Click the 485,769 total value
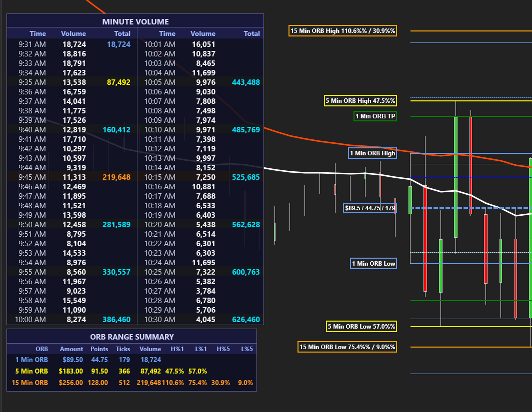The width and height of the screenshot is (532, 412). point(246,130)
